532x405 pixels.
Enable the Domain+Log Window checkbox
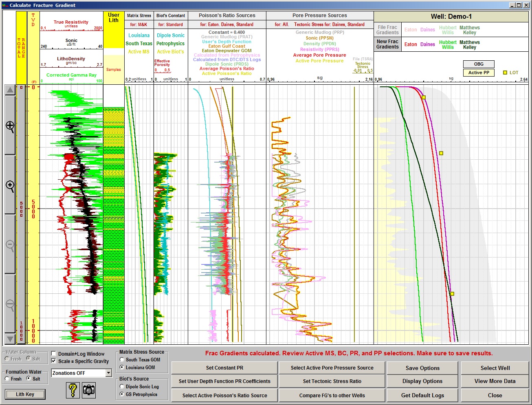click(53, 354)
